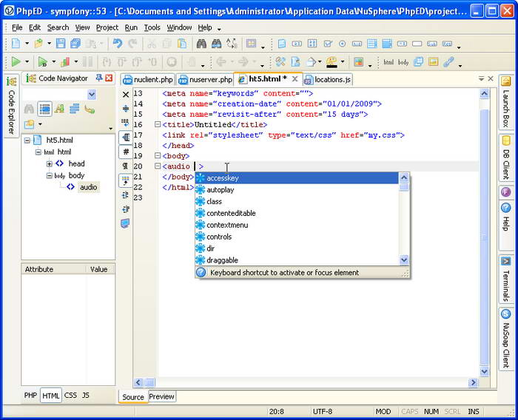This screenshot has height=420, width=518.
Task: Choose draggable from the completion list
Action: [x=297, y=260]
